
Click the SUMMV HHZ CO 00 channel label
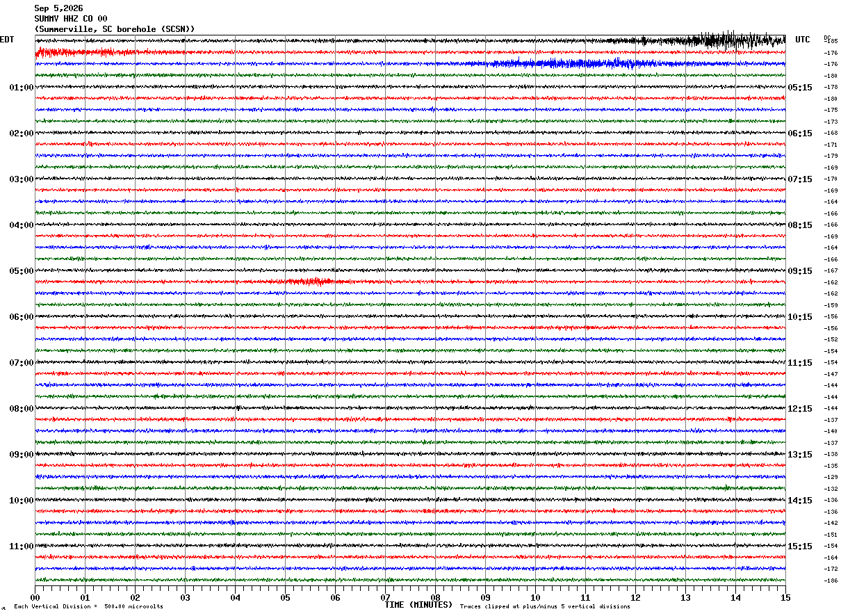coord(71,19)
